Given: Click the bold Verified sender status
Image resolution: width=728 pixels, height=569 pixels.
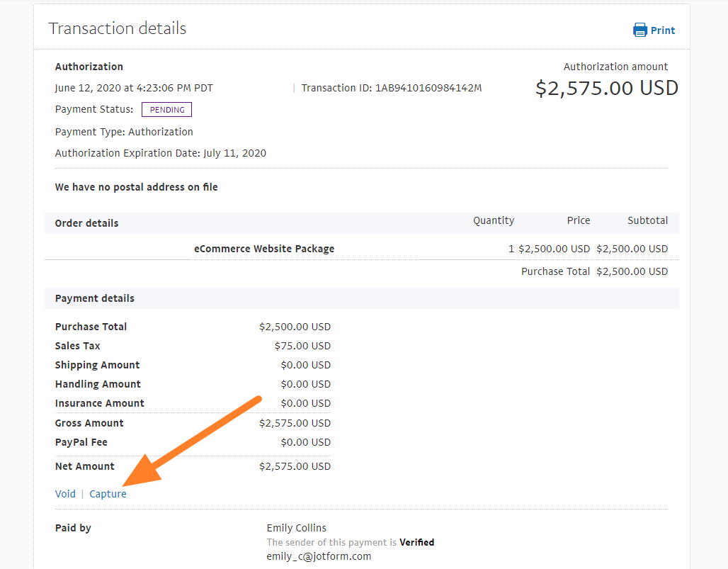Looking at the screenshot, I should (416, 542).
